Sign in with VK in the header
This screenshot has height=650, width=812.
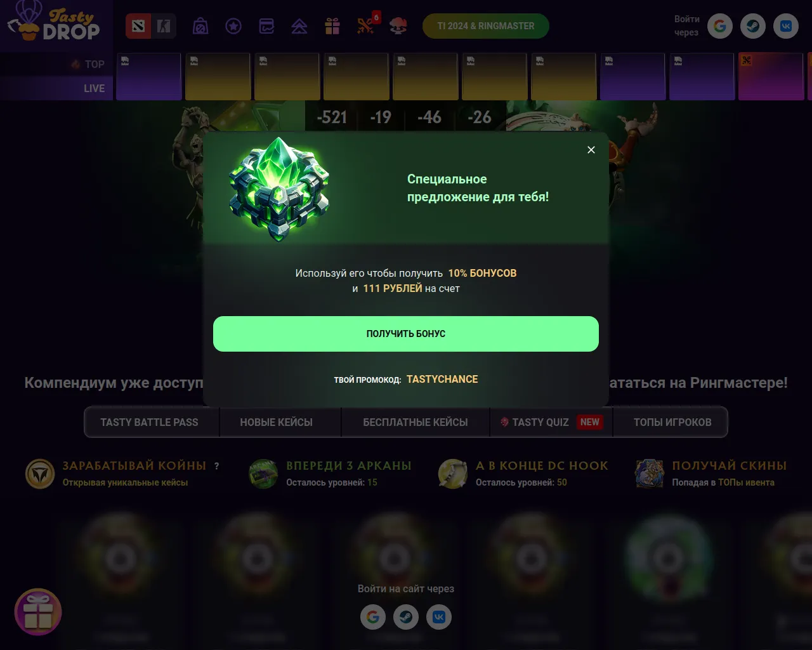point(786,26)
